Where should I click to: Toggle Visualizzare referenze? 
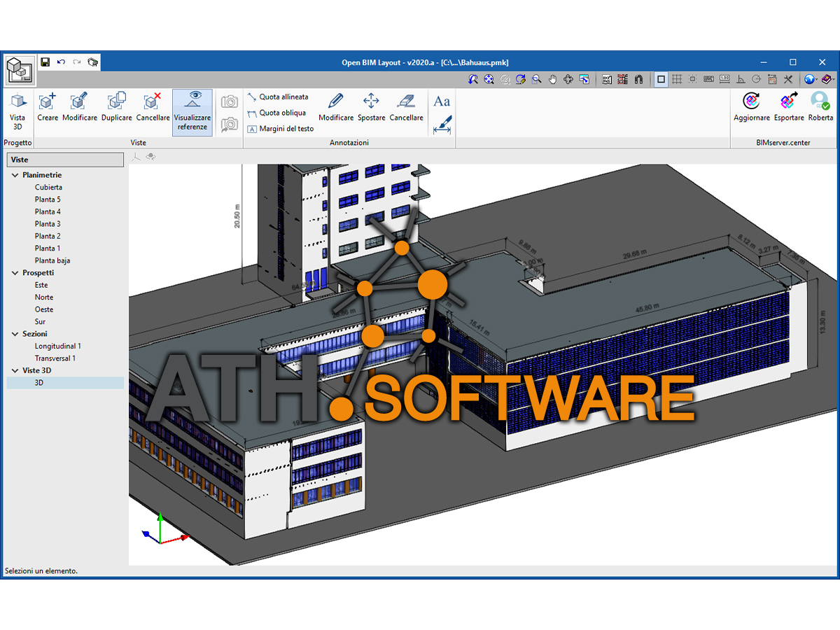pyautogui.click(x=192, y=112)
